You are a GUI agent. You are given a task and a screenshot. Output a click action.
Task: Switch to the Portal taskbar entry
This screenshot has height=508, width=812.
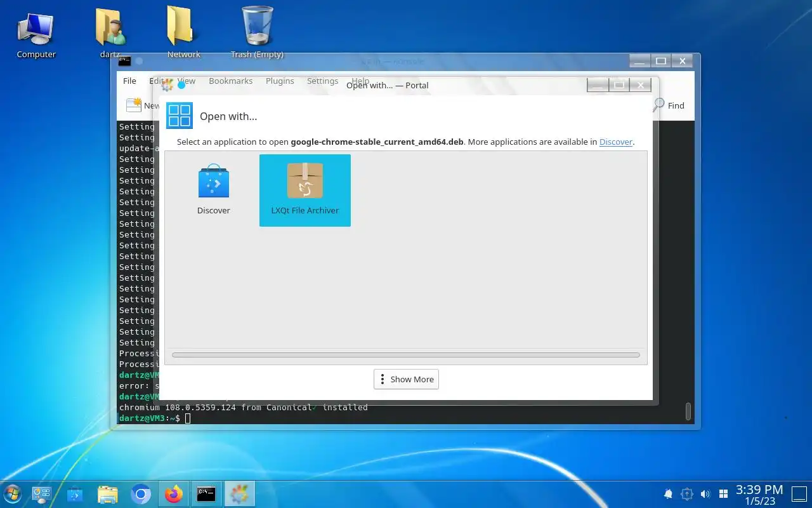tap(239, 494)
